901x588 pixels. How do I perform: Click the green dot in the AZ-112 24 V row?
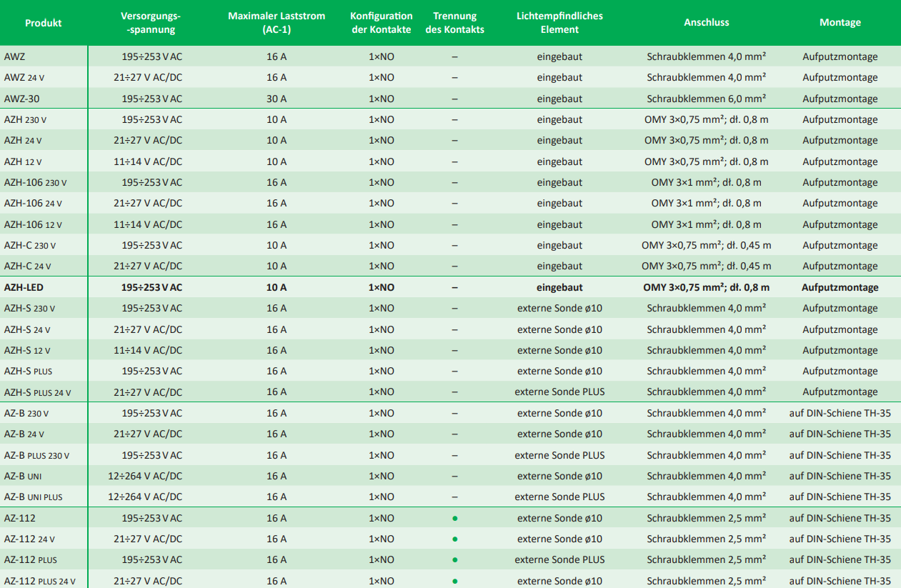point(454,539)
